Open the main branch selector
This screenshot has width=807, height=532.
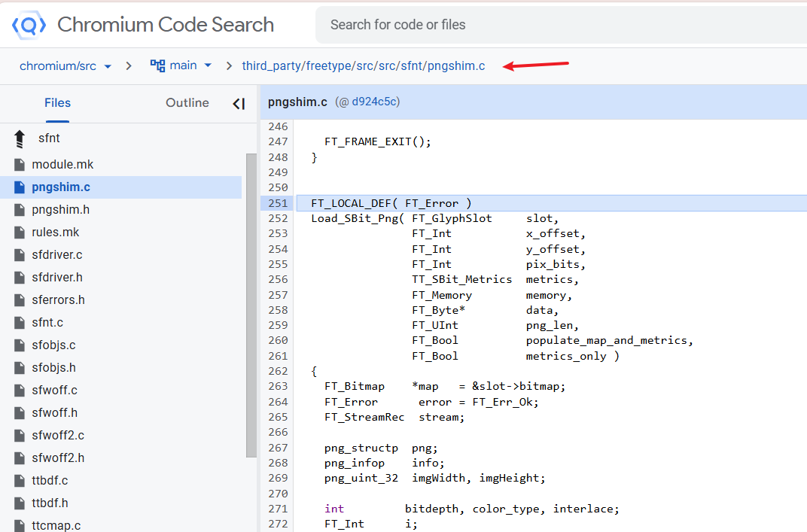181,65
